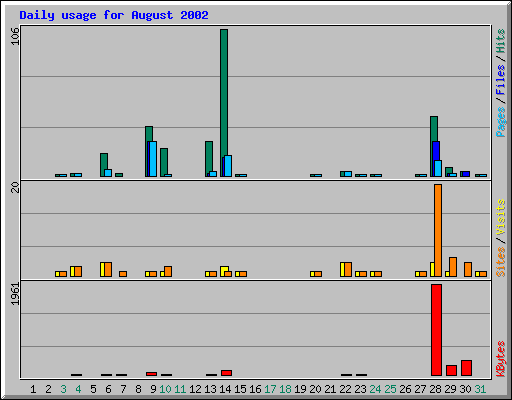The width and height of the screenshot is (512, 400).
Task: Click the green Hits bar for day 13
Action: point(209,159)
